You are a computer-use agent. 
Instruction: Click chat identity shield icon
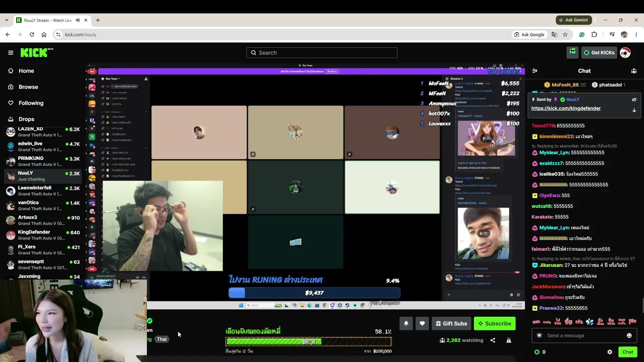click(539, 335)
